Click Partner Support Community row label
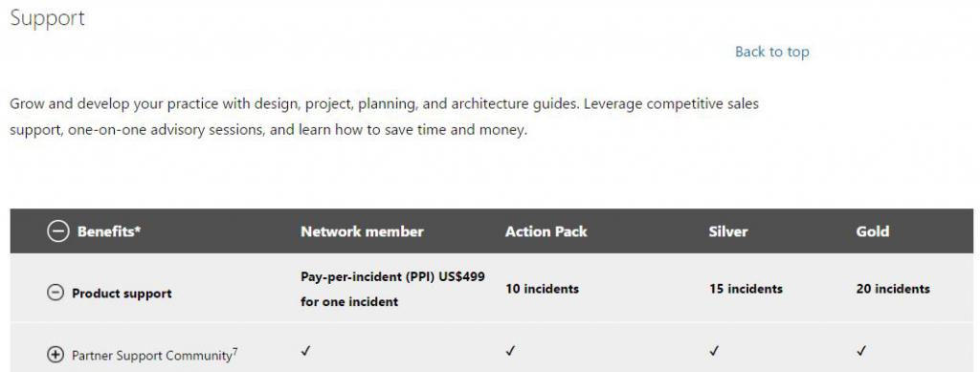 (x=154, y=355)
